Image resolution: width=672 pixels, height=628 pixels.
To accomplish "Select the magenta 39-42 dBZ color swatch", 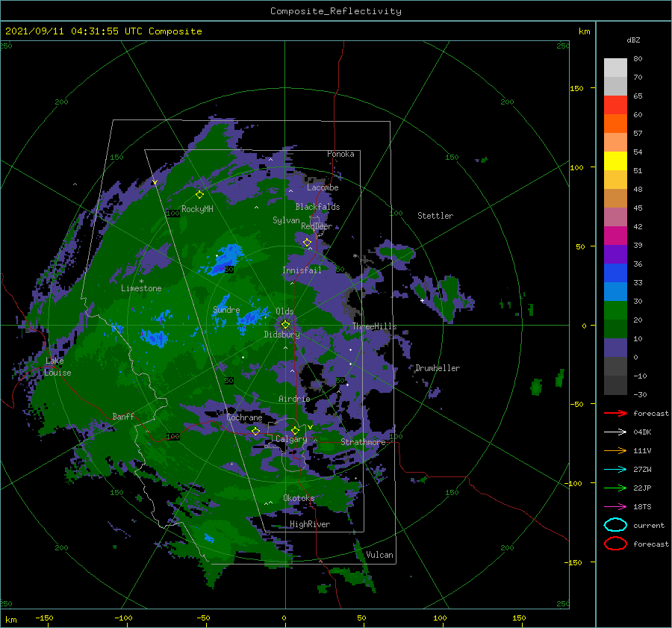I will (x=615, y=236).
